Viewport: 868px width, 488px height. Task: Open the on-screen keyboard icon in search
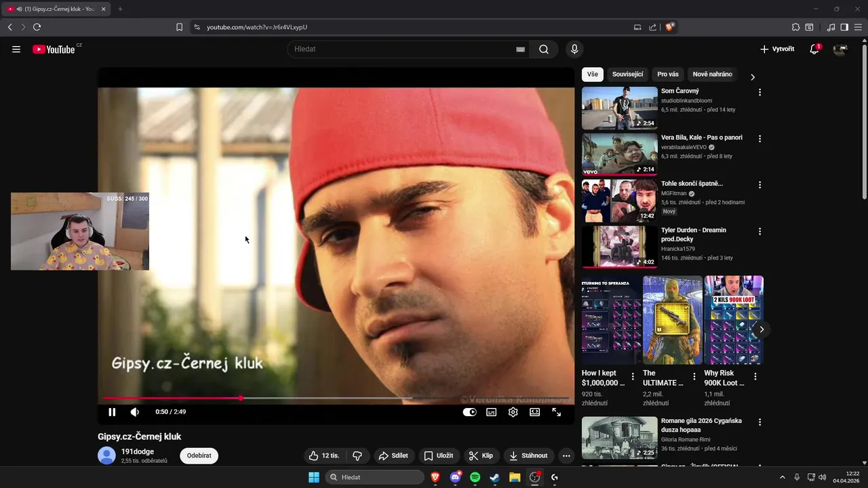point(520,49)
